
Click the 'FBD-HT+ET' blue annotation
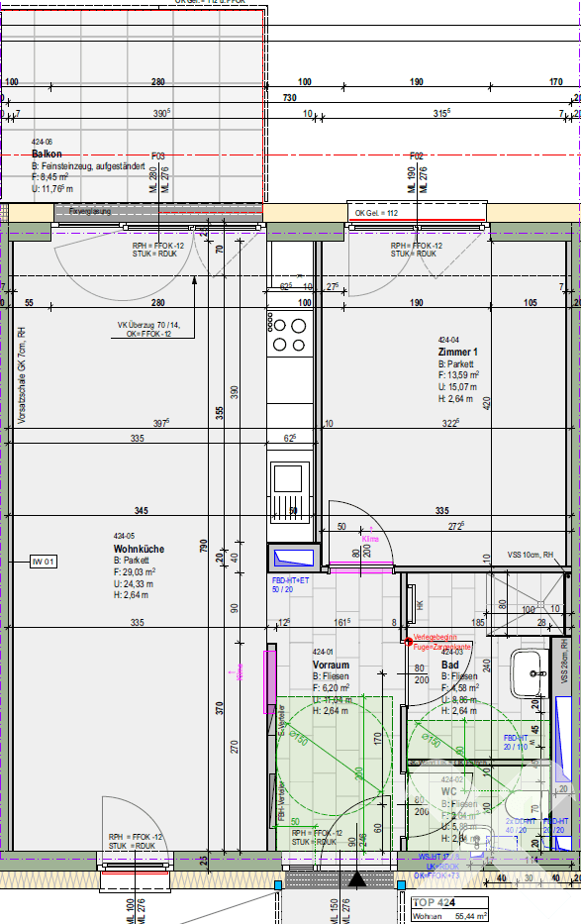coord(290,580)
